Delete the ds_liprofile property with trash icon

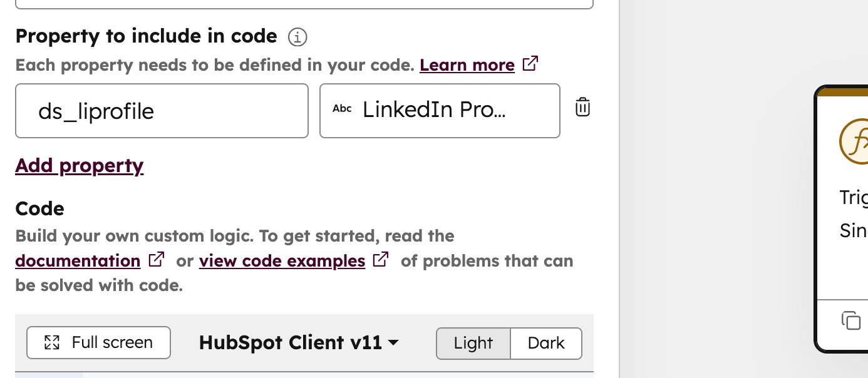coord(582,107)
